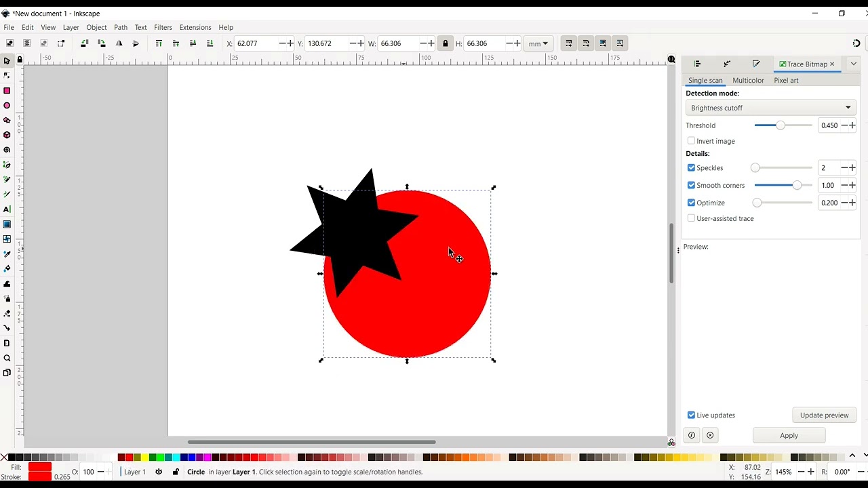Image resolution: width=868 pixels, height=488 pixels.
Task: Lower selection to bottom
Action: pyautogui.click(x=210, y=43)
